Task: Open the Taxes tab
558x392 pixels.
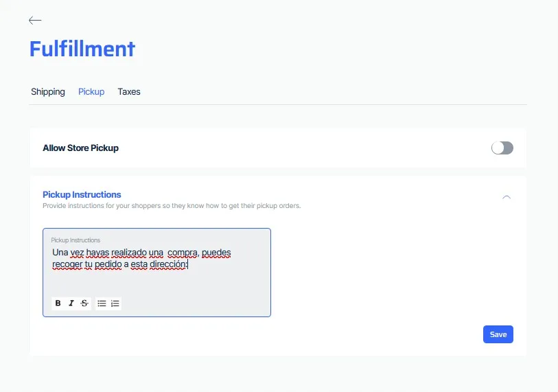Action: click(x=129, y=92)
